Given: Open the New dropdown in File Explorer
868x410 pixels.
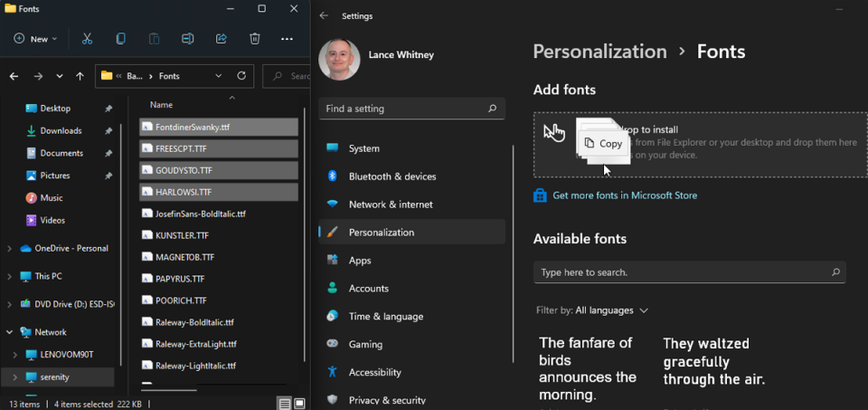Looking at the screenshot, I should (35, 39).
